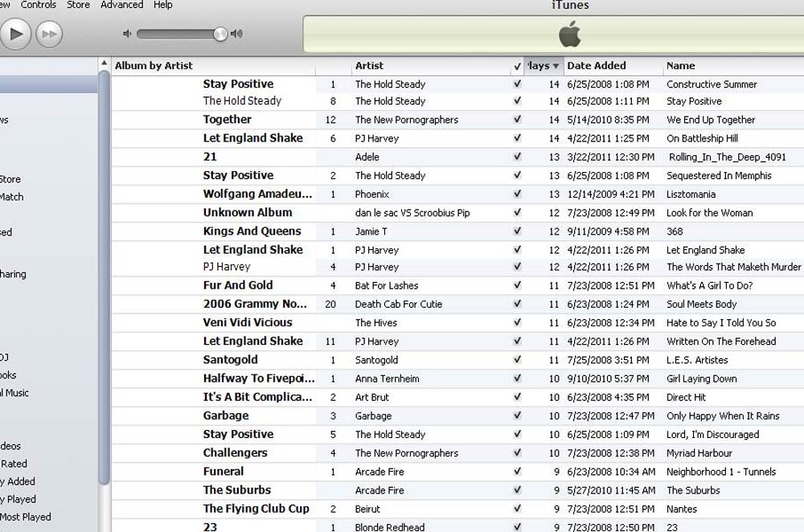Open the Advanced menu

(122, 5)
